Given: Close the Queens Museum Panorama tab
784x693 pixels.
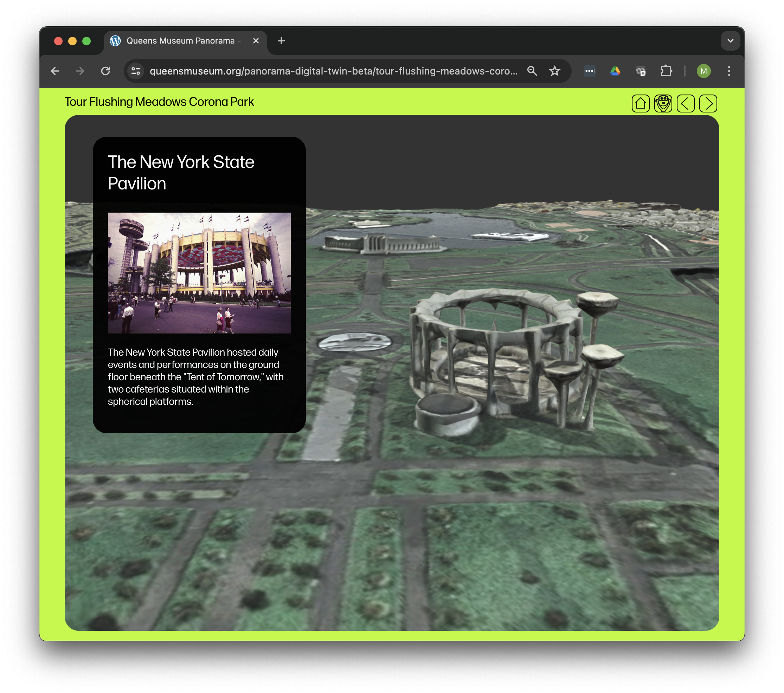Looking at the screenshot, I should [x=256, y=41].
